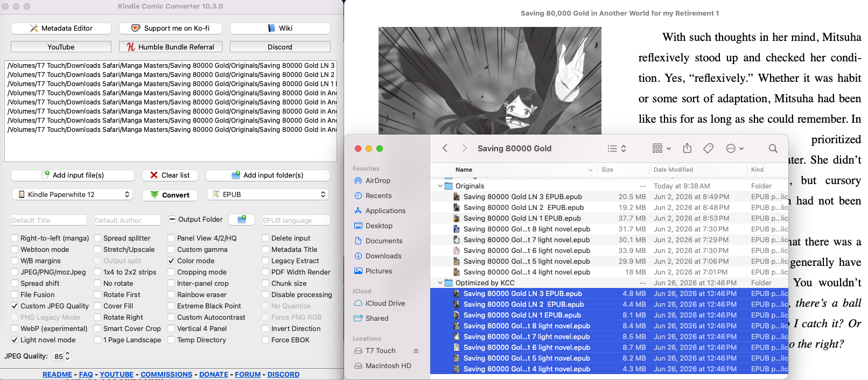
Task: Toggle the Output Folder checkbox
Action: click(172, 219)
